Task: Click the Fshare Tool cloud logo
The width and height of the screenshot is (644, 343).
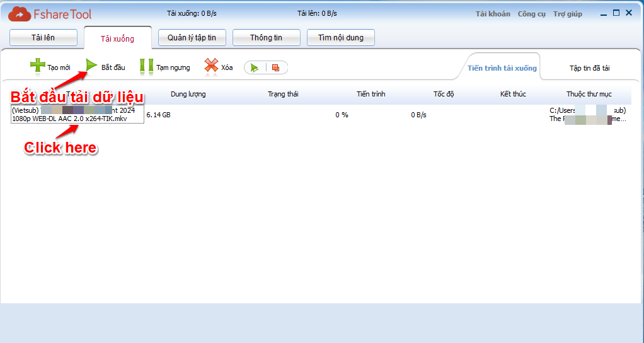Action: click(20, 14)
